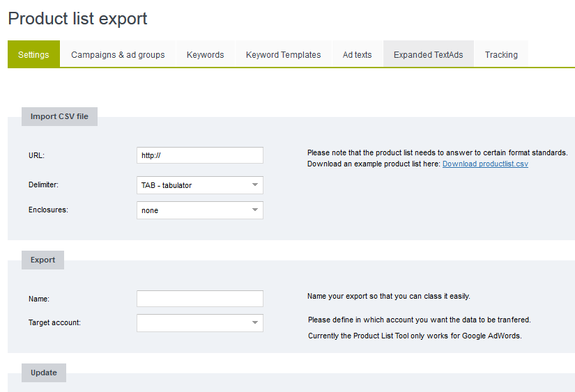Click the Target account field label
This screenshot has width=575, height=392.
(54, 323)
